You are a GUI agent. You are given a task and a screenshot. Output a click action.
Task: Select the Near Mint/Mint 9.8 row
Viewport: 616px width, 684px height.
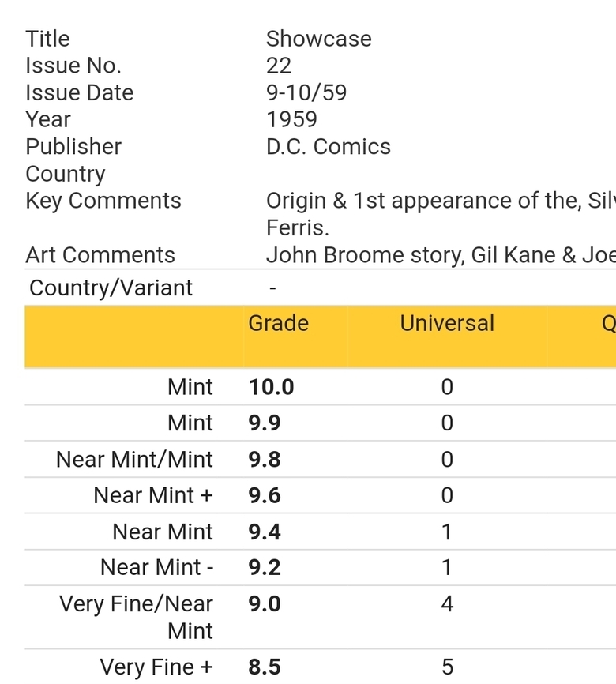click(x=320, y=459)
